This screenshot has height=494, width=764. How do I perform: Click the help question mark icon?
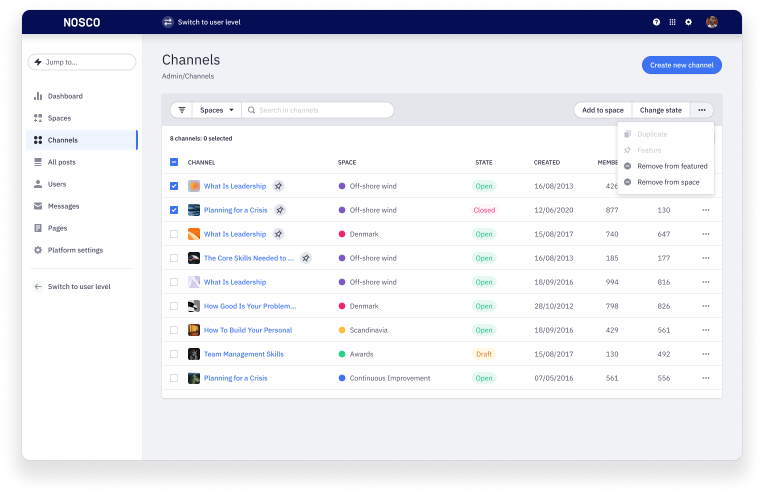[656, 22]
